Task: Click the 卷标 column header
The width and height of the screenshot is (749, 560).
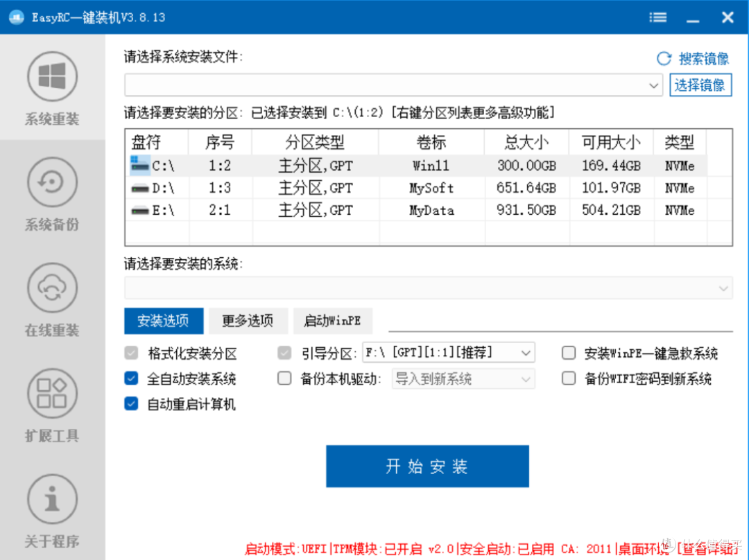Action: click(431, 142)
